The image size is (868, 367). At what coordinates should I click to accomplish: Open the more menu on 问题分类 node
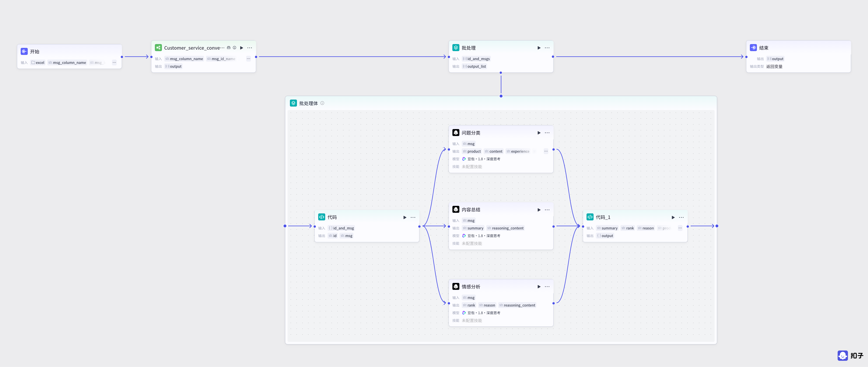pyautogui.click(x=547, y=133)
